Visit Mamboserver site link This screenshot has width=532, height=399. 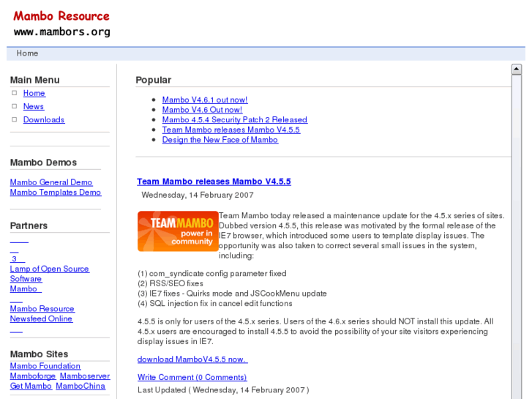85,376
